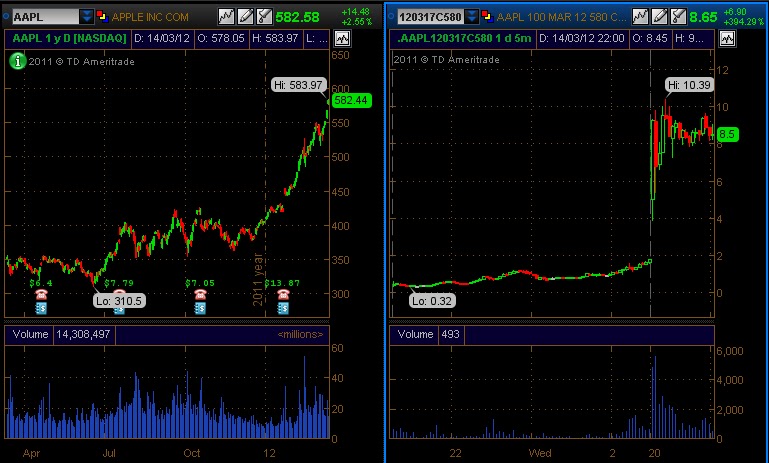Screen dimensions: 769x463
Task: Open the 120317C580 symbol dropdown arrow
Action: 471,17
